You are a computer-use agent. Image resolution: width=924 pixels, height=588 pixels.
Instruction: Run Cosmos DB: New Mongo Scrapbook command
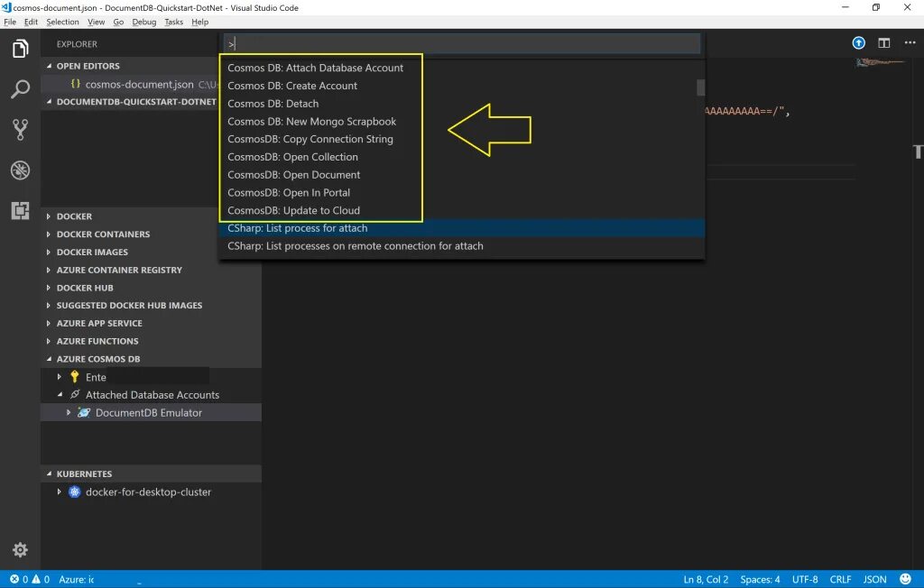(461, 122)
